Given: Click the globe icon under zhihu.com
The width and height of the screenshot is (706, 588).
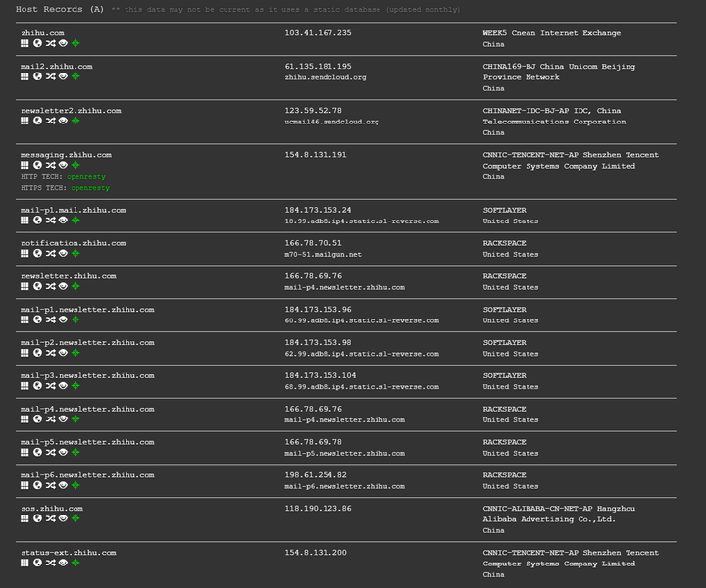Looking at the screenshot, I should (38, 43).
